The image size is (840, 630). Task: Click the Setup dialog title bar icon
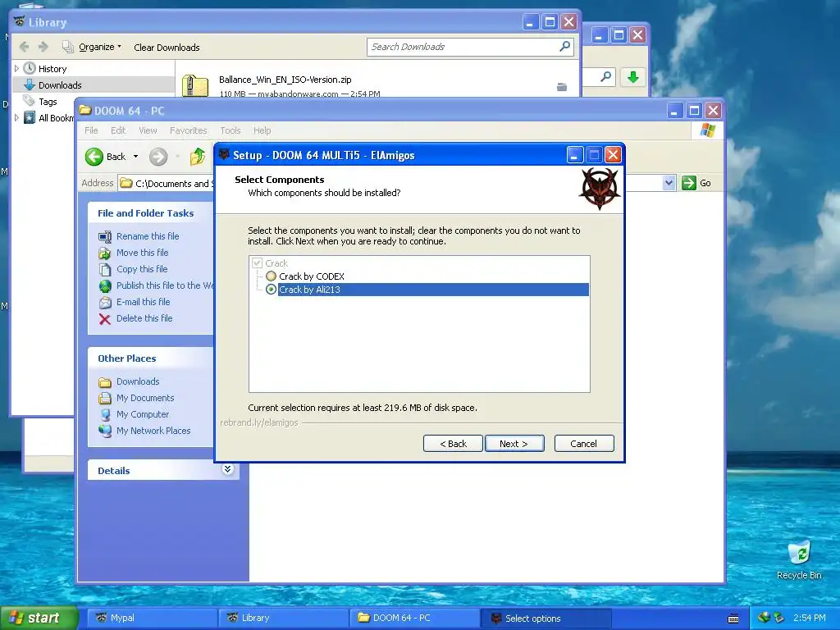point(224,155)
